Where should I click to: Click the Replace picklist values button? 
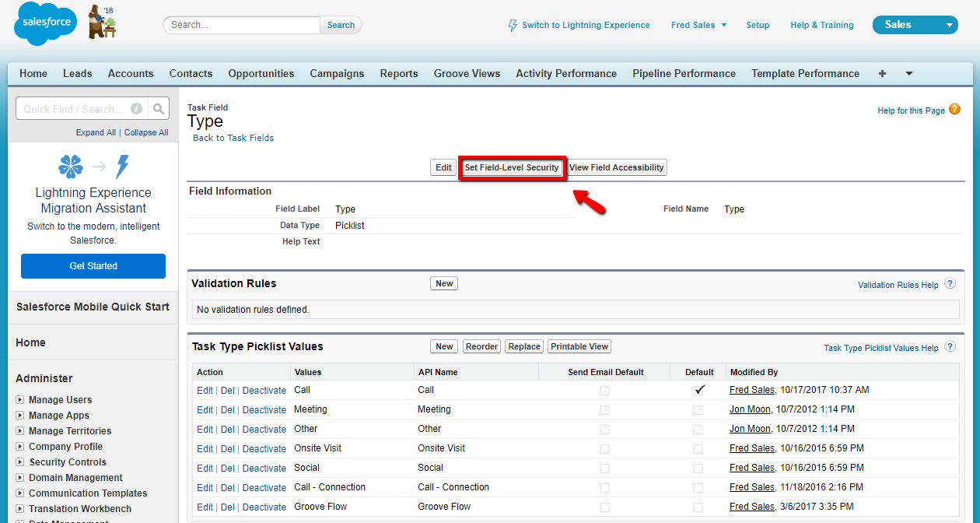524,346
